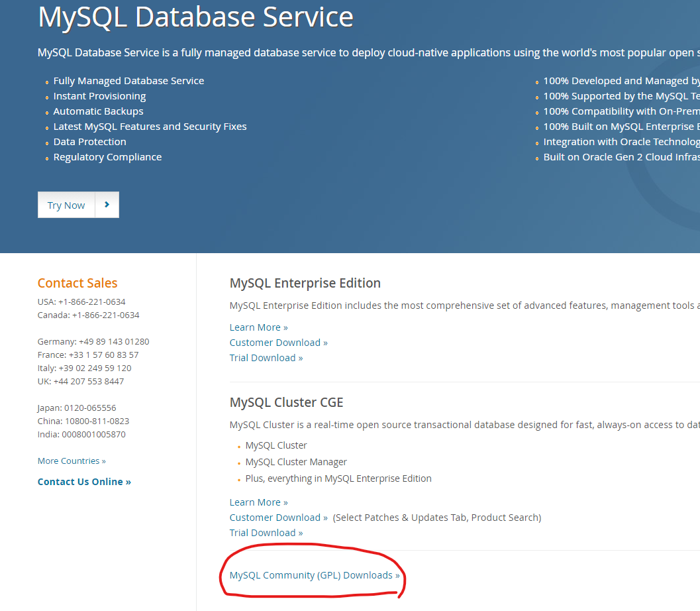Open Trial Download under MySQL Enterprise Edition
The width and height of the screenshot is (700, 611).
click(x=266, y=358)
